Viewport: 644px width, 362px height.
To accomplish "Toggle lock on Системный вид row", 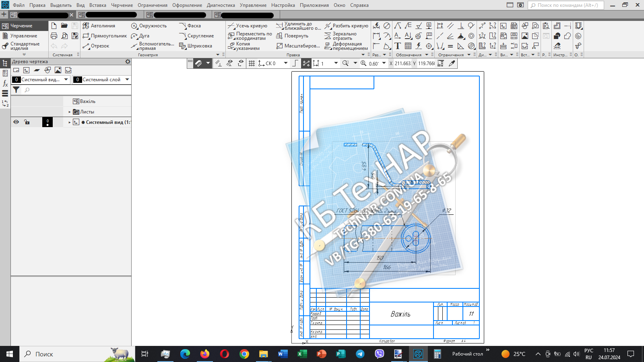I will click(x=27, y=122).
